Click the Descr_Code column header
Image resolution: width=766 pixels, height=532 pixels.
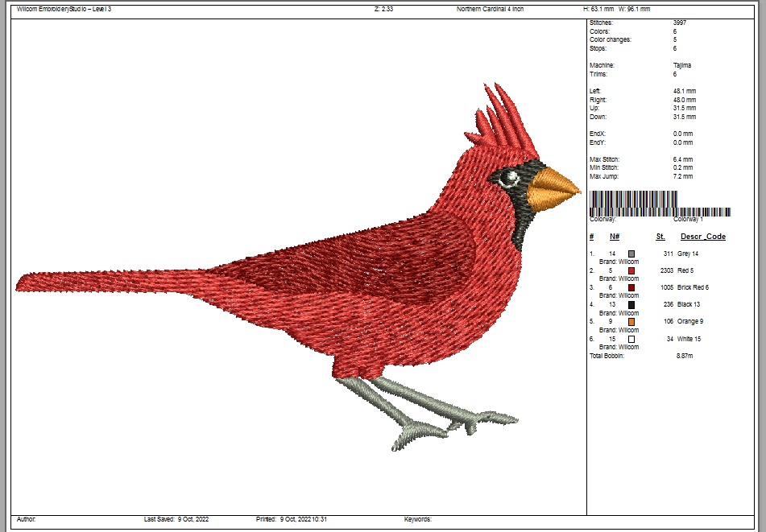click(702, 237)
